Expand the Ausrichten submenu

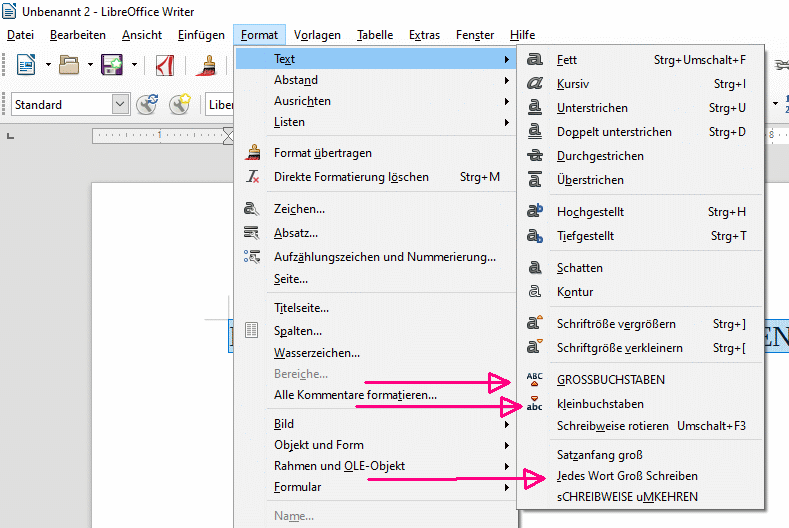tap(376, 101)
